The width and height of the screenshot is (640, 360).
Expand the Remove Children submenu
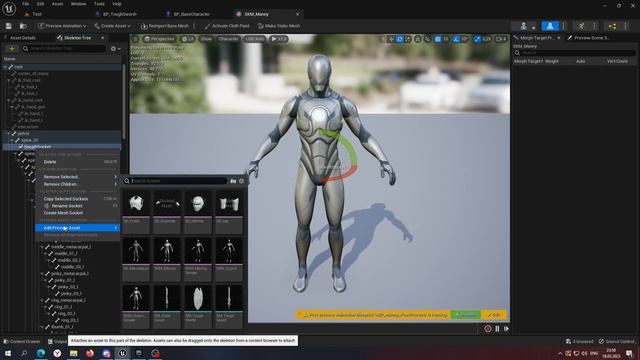pyautogui.click(x=78, y=184)
